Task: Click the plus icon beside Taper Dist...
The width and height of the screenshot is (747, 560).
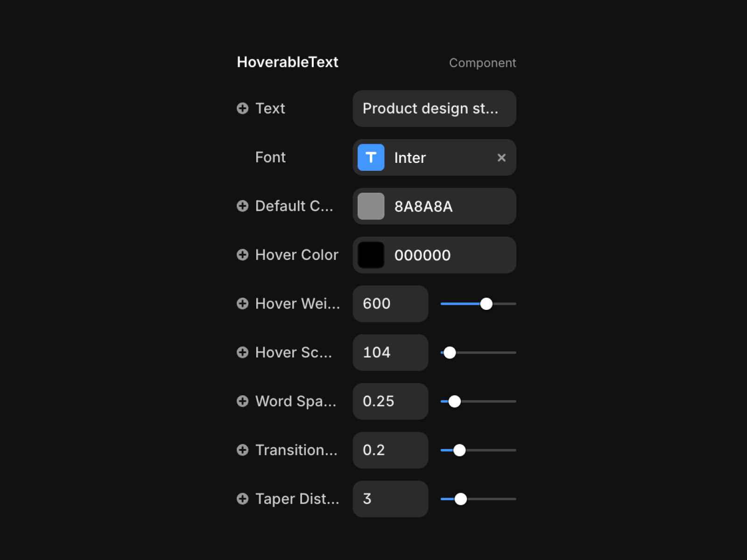Action: (242, 499)
